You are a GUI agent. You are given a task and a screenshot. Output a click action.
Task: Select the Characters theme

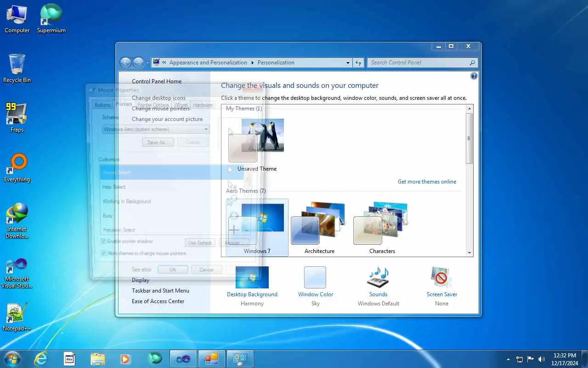tap(382, 228)
